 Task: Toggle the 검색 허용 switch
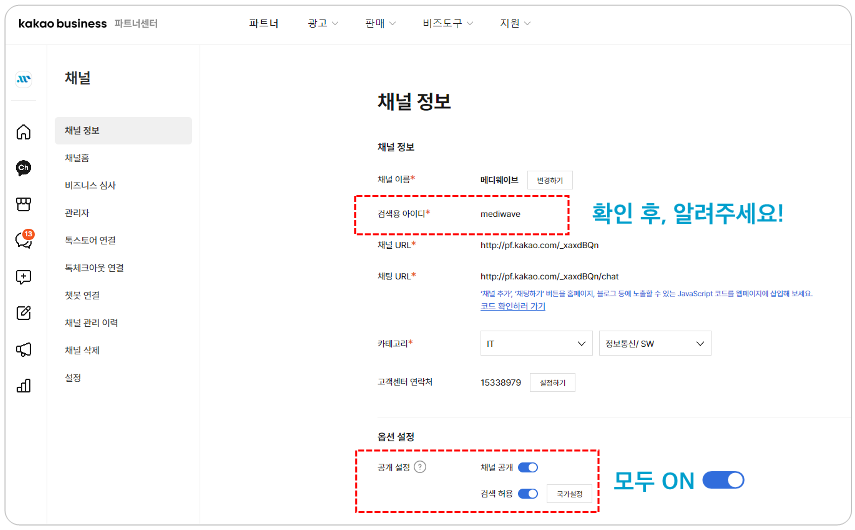(x=528, y=493)
